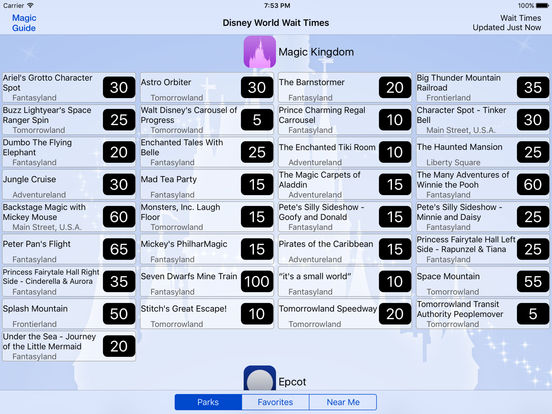Switch to the Near Me tab

(x=343, y=402)
